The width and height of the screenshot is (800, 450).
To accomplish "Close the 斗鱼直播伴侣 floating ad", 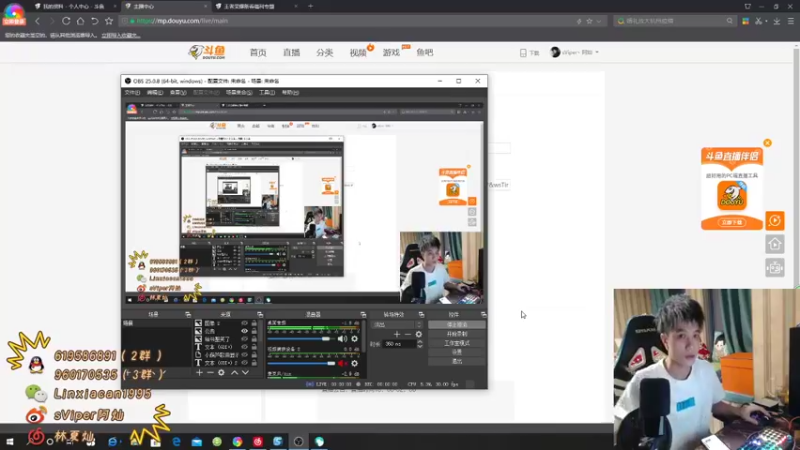I will [x=767, y=143].
